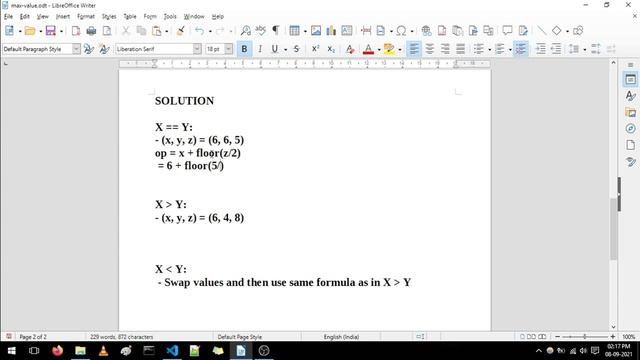Click the Font Color red A swatch
This screenshot has height=360, width=640.
tap(368, 49)
